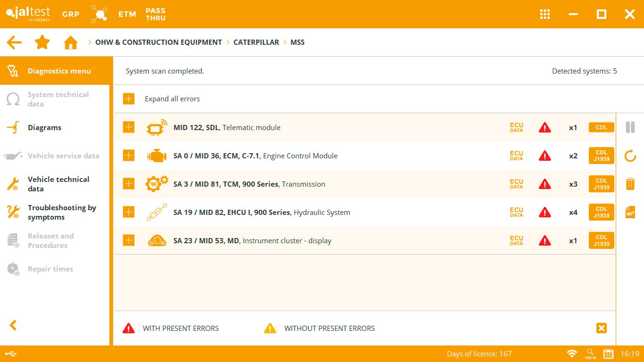
Task: Click the home icon in navigation bar
Action: pyautogui.click(x=70, y=42)
